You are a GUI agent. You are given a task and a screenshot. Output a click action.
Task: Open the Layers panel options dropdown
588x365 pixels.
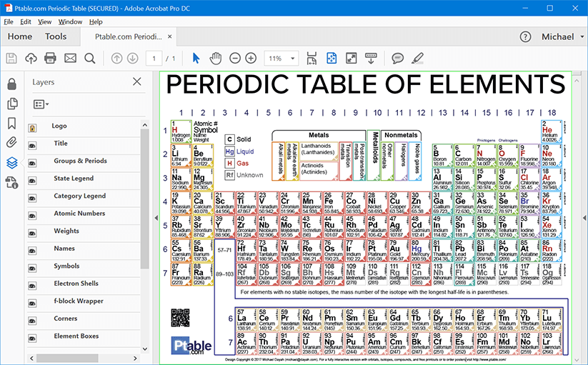click(x=41, y=104)
